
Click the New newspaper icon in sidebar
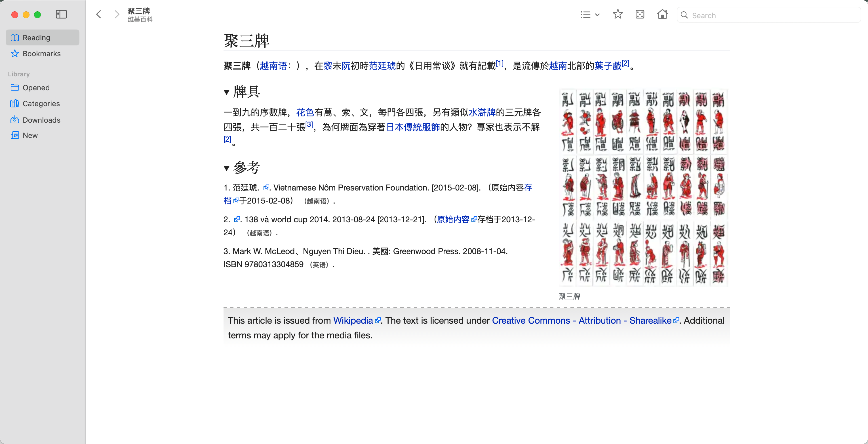[x=14, y=135]
